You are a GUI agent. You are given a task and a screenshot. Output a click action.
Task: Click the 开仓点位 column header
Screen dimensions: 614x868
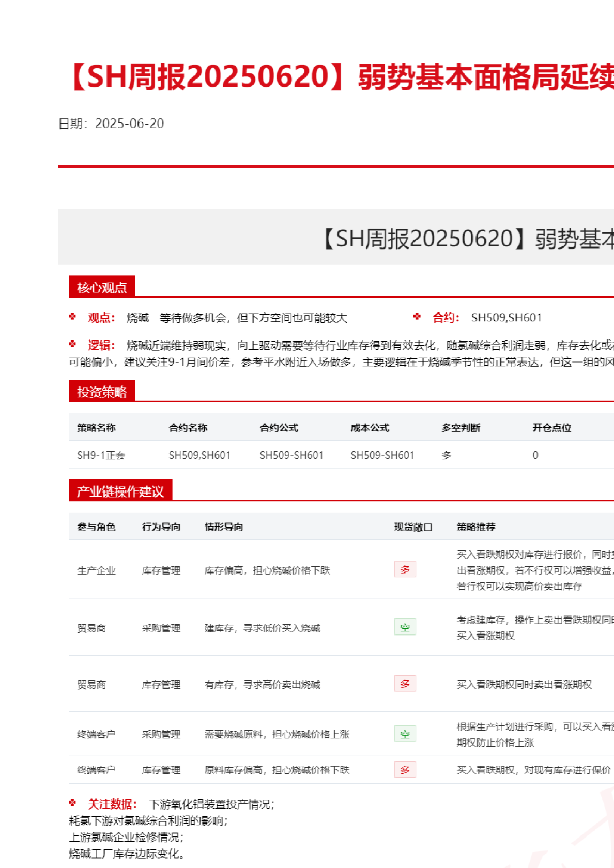point(551,428)
